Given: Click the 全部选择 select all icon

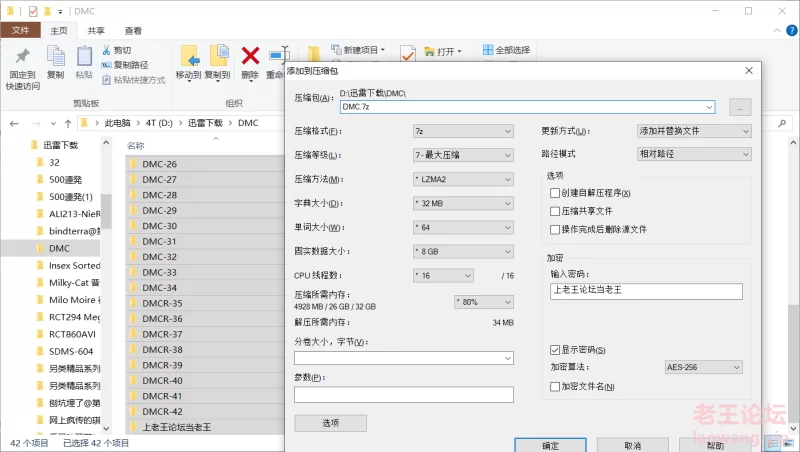Looking at the screenshot, I should pyautogui.click(x=473, y=50).
